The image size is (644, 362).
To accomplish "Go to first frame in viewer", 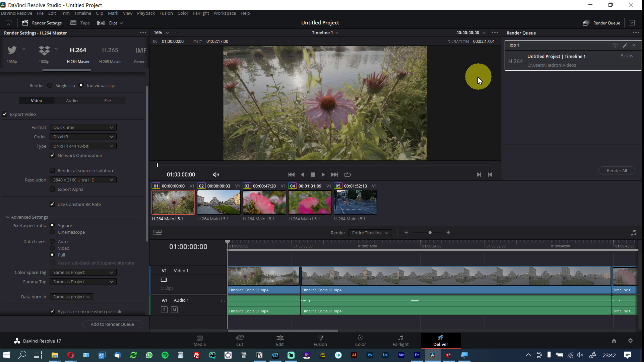I will (x=291, y=175).
